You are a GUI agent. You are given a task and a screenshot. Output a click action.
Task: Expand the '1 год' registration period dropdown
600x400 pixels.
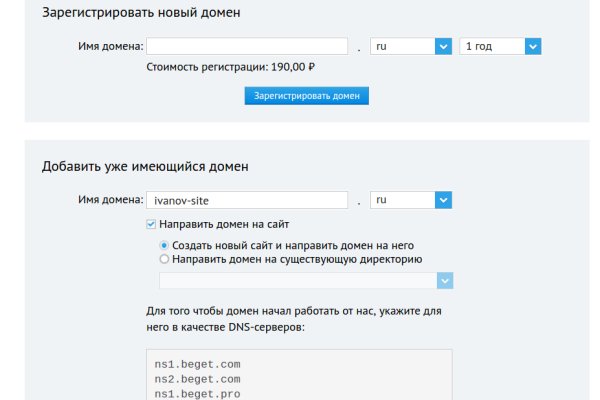(x=500, y=46)
